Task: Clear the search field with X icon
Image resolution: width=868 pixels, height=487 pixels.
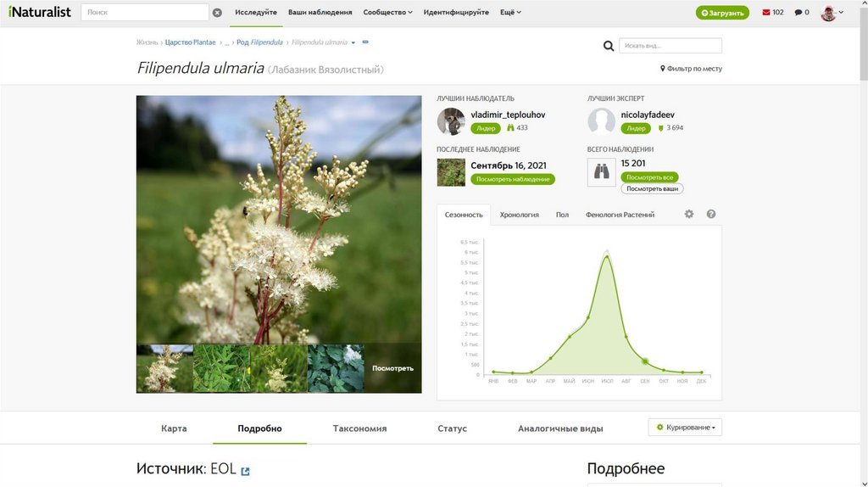Action: click(x=217, y=12)
